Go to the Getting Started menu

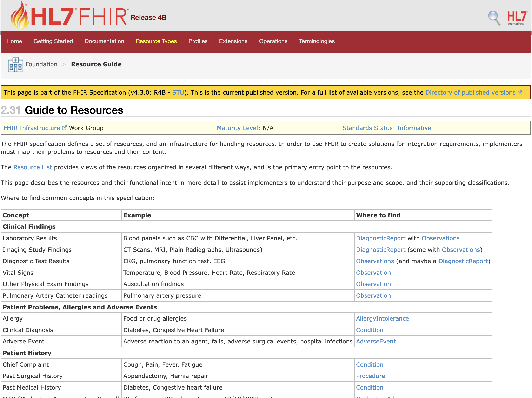click(x=53, y=41)
